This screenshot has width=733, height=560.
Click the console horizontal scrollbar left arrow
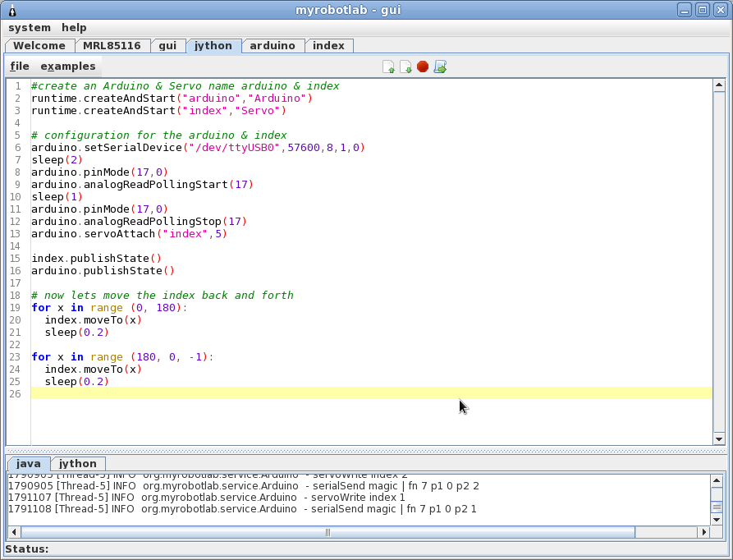point(14,532)
